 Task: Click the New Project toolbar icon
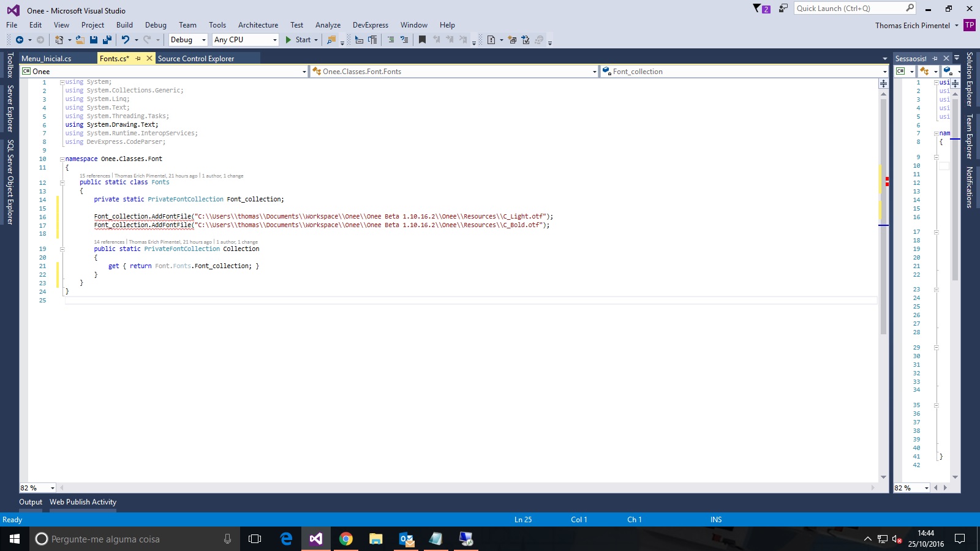(59, 40)
